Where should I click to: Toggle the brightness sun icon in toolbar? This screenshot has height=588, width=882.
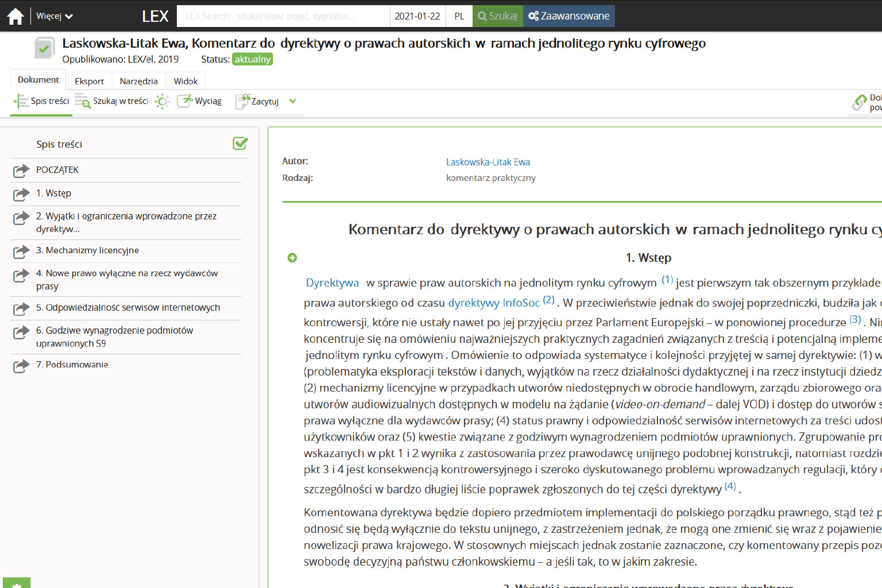[x=163, y=102]
